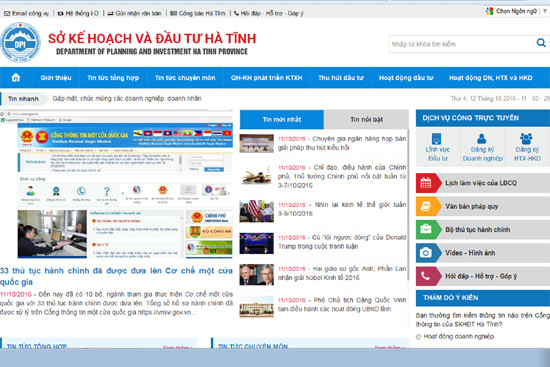
Task: Open Gửi nhận văn bản link
Action: coord(134,13)
